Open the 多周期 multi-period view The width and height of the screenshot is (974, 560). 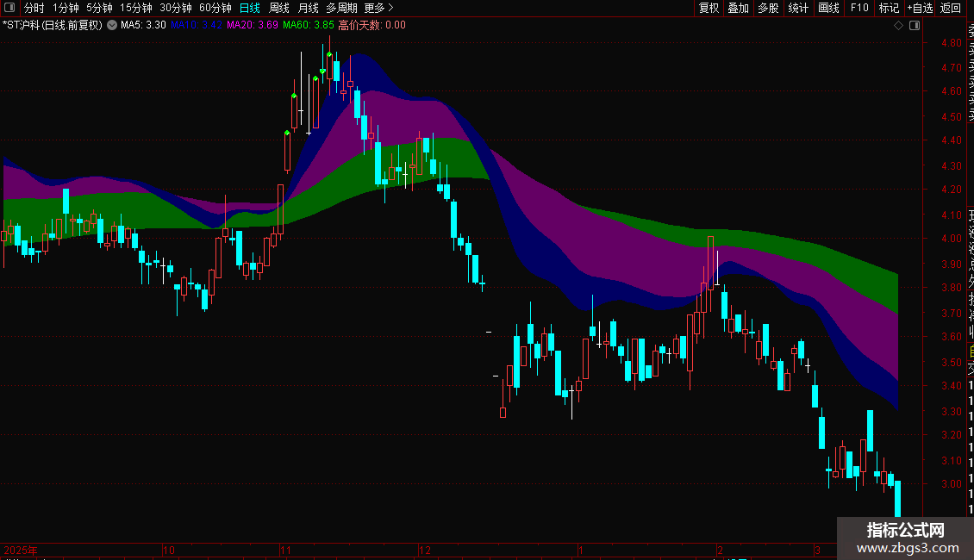341,8
